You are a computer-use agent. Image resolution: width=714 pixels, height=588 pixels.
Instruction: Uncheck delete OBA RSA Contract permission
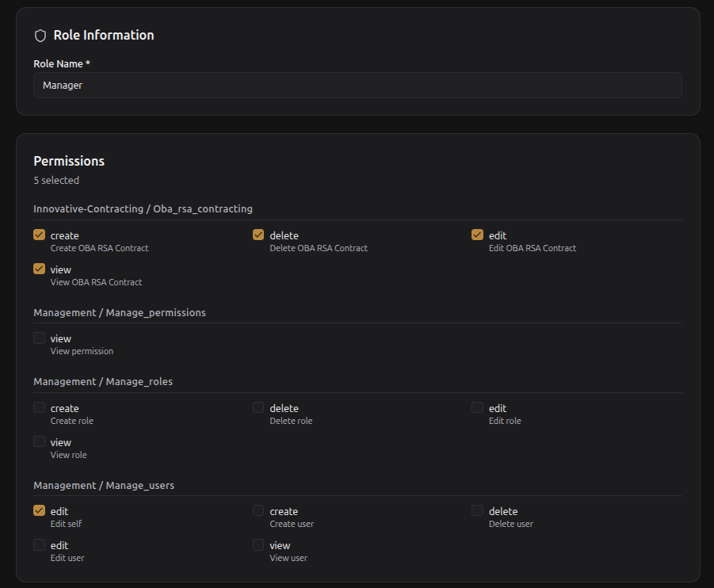pyautogui.click(x=258, y=235)
